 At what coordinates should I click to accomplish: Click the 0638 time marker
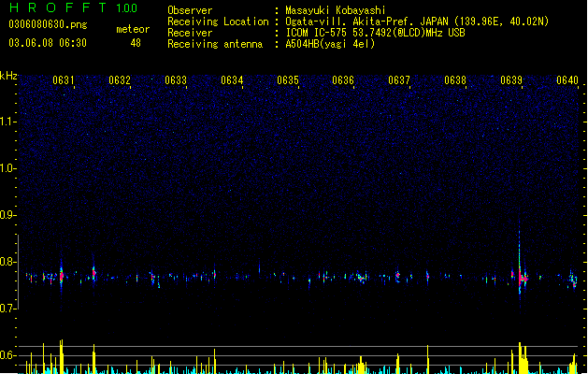pos(455,80)
